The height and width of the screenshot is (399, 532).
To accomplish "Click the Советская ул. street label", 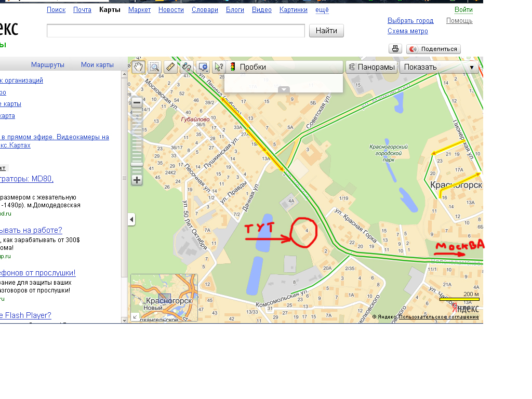I will [x=318, y=112].
